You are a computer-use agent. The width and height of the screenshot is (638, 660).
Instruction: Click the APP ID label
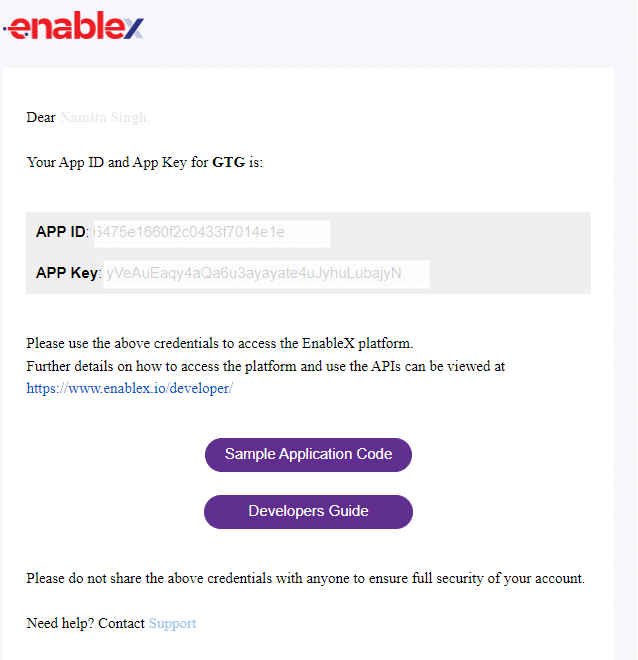coord(62,232)
